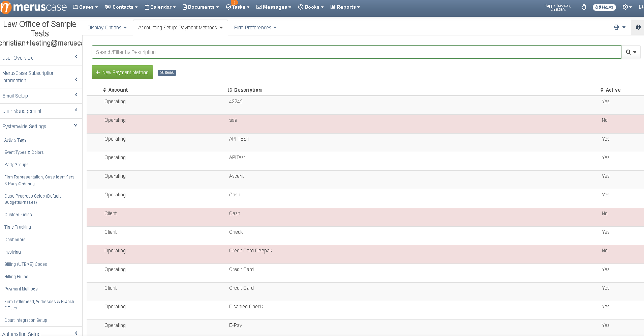644x336 pixels.
Task: Click the logout icon
Action: tap(641, 7)
